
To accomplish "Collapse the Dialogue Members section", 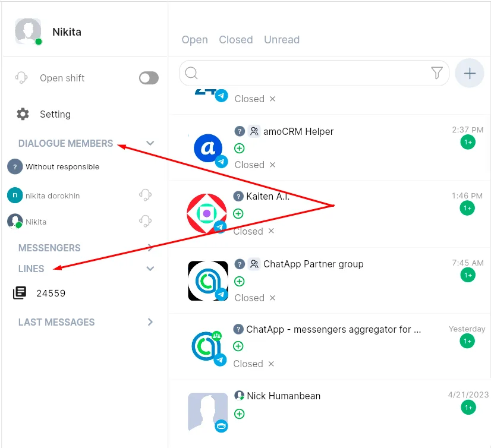I will coord(150,143).
